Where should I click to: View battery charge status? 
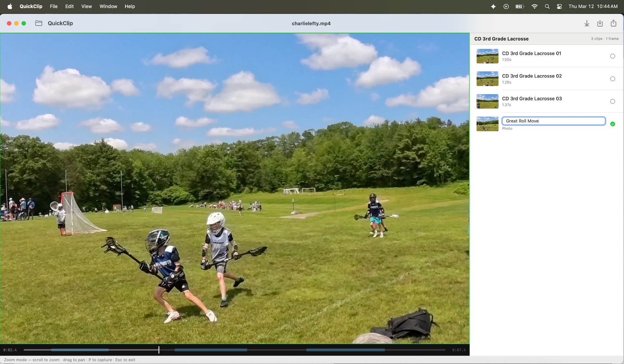tap(519, 6)
